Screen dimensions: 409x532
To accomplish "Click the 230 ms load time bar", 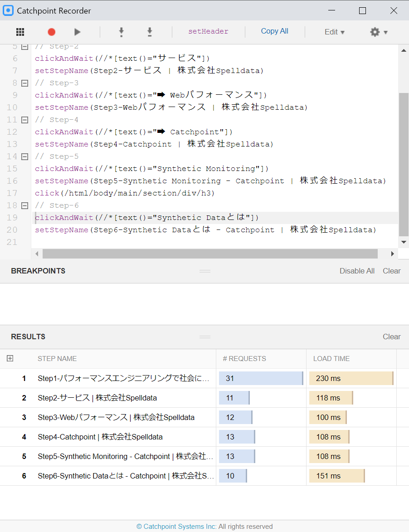I will (x=351, y=378).
